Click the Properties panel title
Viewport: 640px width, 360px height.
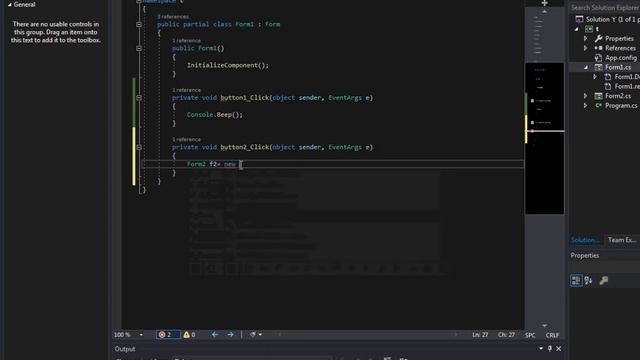(584, 256)
